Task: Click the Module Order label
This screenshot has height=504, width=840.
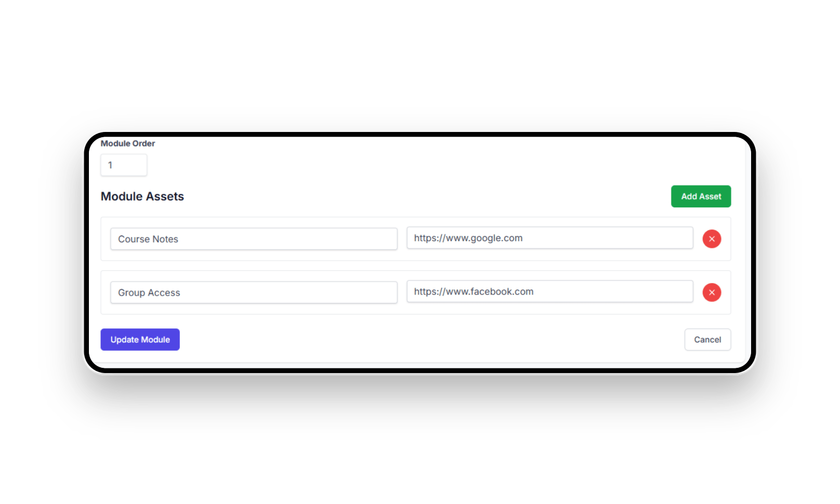Action: click(128, 143)
